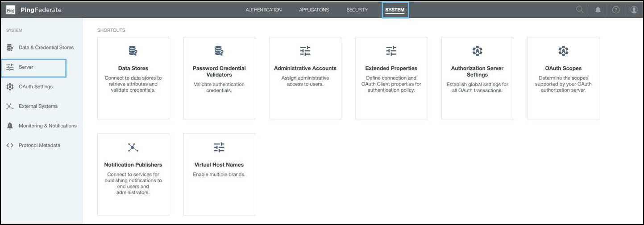
Task: Click Extended Properties sliders icon
Action: tap(391, 51)
